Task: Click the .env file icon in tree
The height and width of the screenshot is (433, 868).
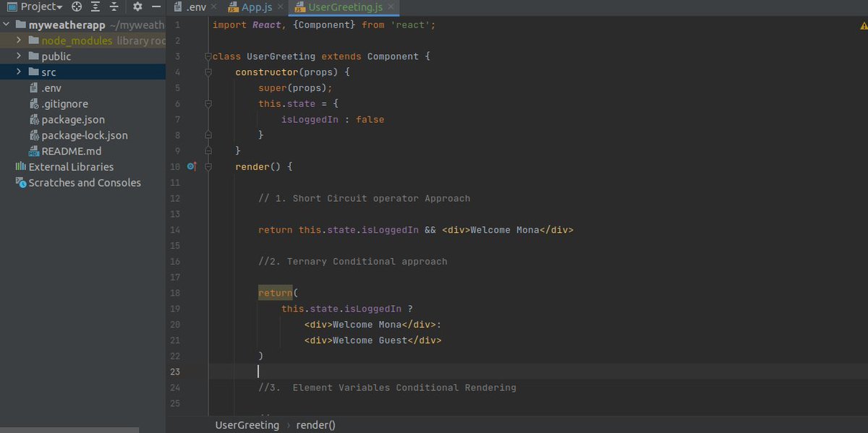Action: coord(33,88)
